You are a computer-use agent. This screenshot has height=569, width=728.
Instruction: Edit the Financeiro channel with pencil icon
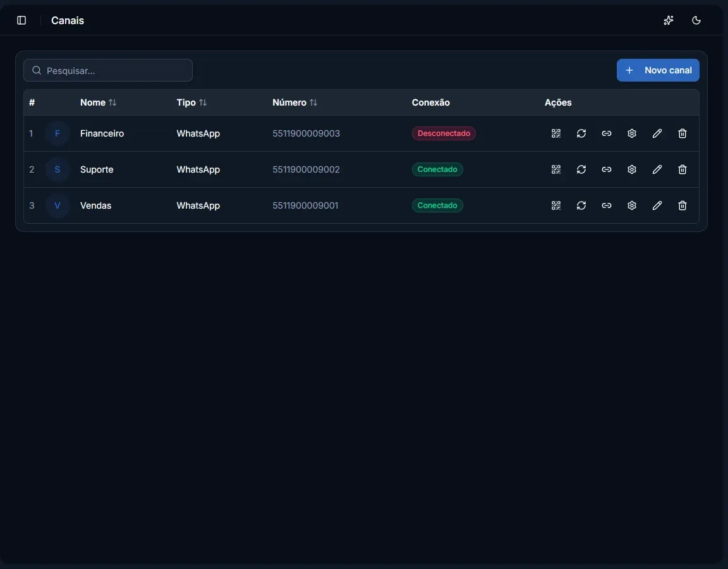pyautogui.click(x=657, y=133)
